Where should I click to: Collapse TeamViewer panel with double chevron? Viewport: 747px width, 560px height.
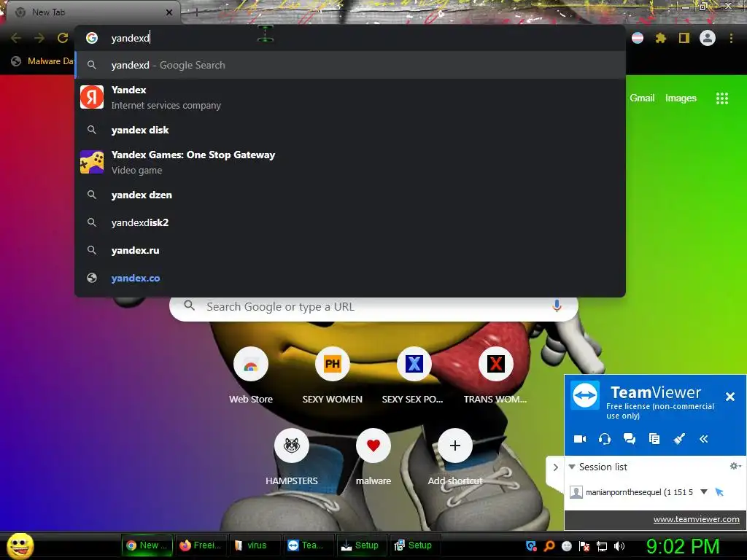pos(704,438)
